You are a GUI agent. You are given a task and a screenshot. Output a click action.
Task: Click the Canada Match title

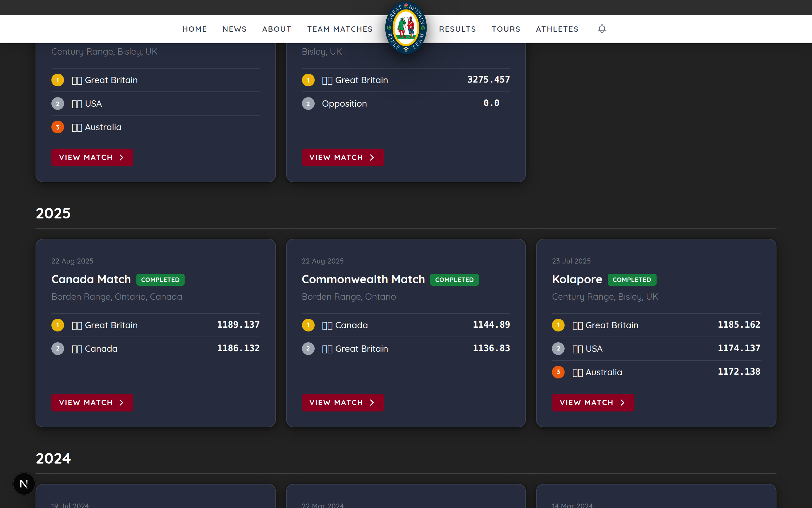click(x=91, y=279)
